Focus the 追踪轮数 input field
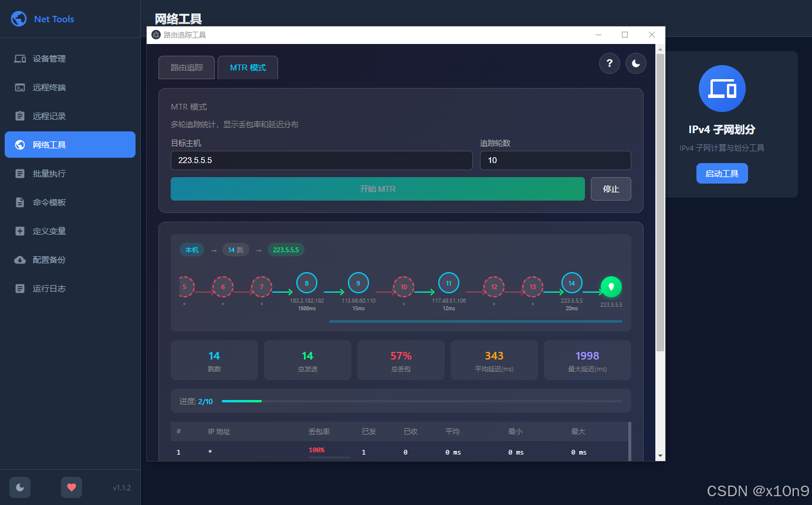This screenshot has height=505, width=812. click(556, 160)
